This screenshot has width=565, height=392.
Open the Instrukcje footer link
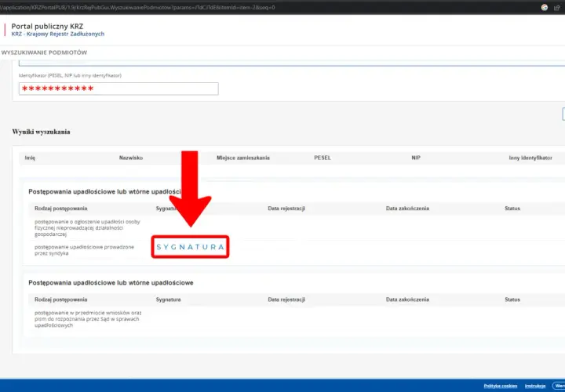pyautogui.click(x=535, y=386)
